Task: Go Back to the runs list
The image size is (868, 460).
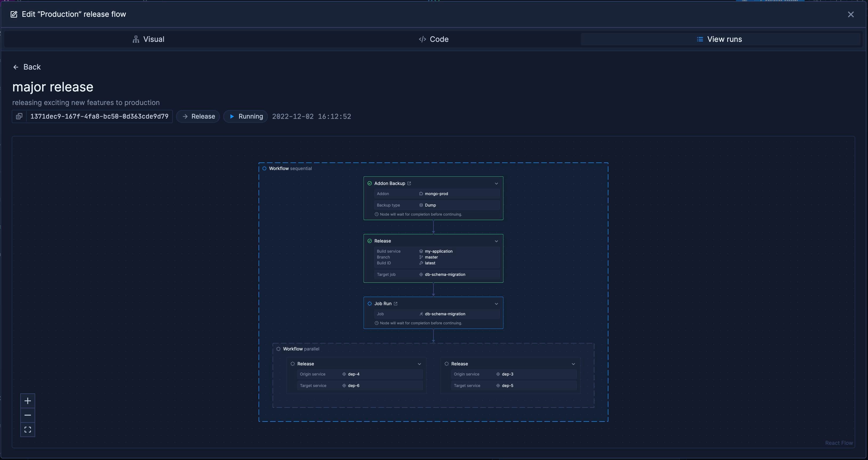Action: [x=27, y=67]
